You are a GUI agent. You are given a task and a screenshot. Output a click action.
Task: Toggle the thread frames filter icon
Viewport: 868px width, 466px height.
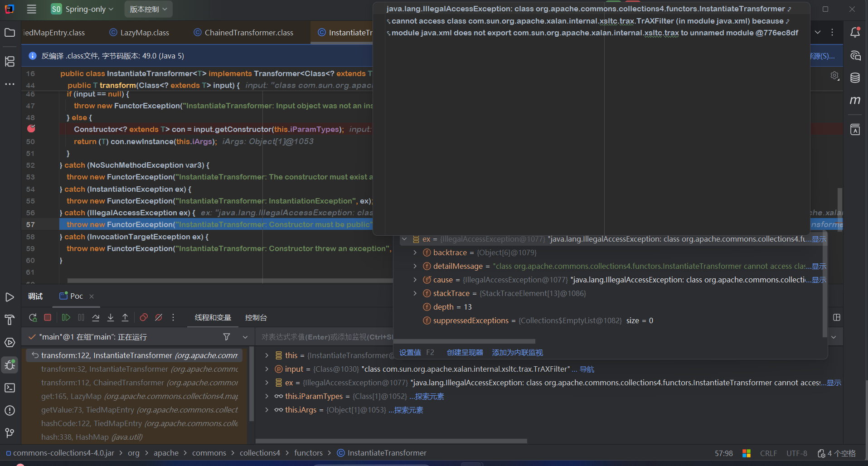coord(227,337)
